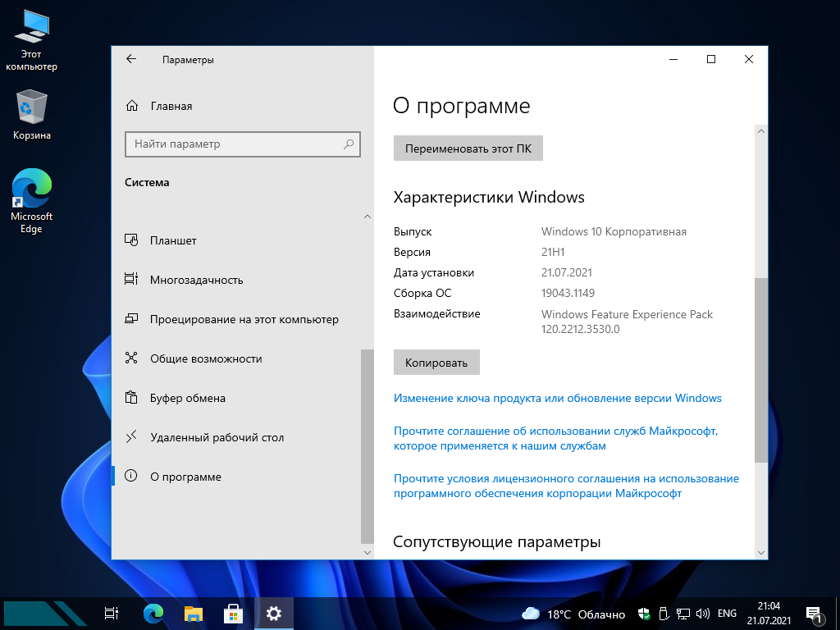
Task: Click the back arrow in Settings
Action: click(x=131, y=59)
